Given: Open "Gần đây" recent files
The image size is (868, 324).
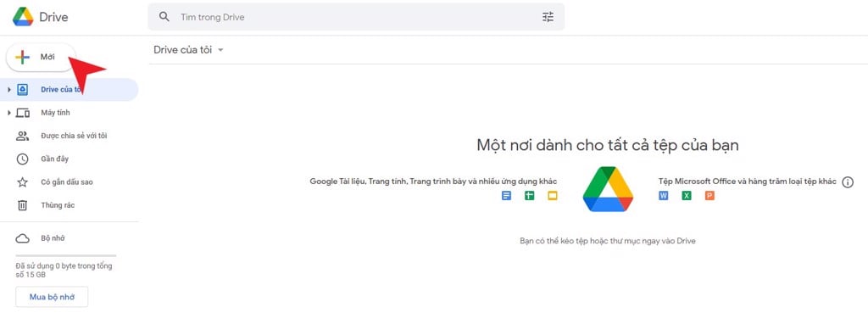Looking at the screenshot, I should [x=55, y=159].
